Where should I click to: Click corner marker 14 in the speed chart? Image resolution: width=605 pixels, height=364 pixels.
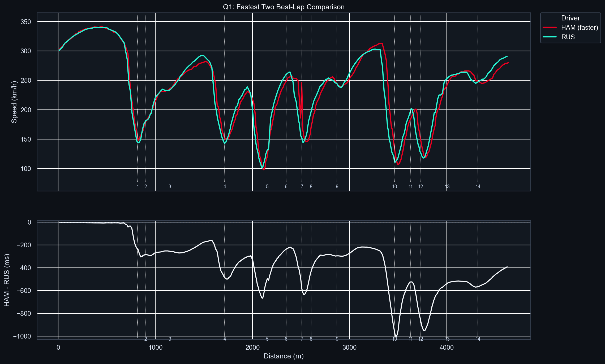(478, 187)
